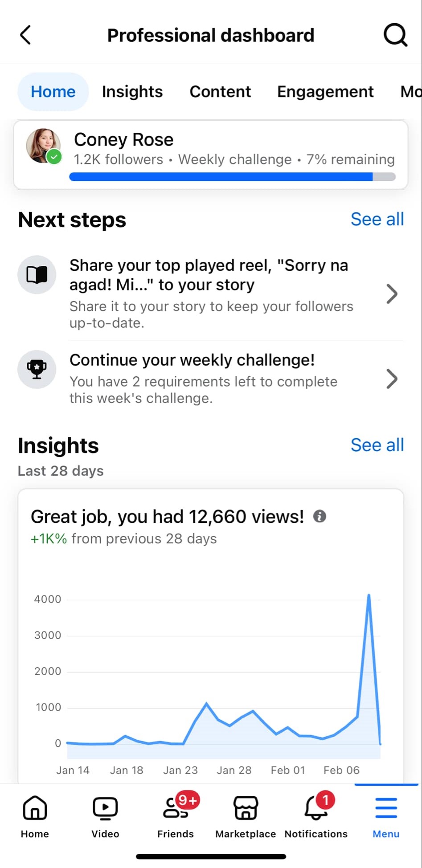Tap the Menu hamburger icon
Screen dimensions: 422x868
click(x=386, y=809)
